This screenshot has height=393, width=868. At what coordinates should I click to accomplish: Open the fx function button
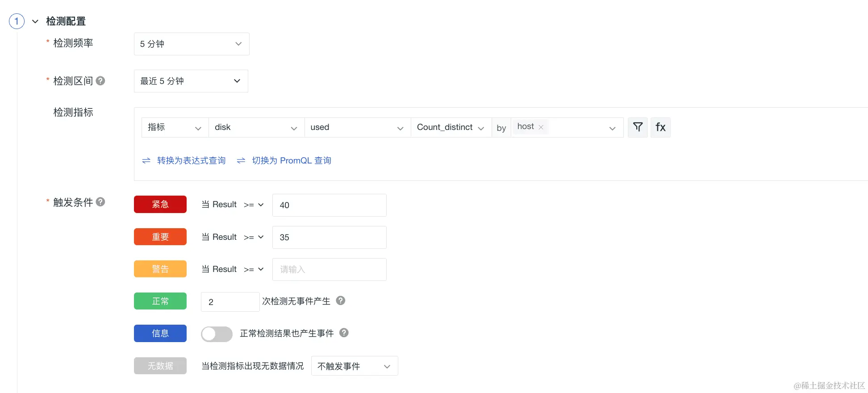(x=660, y=127)
